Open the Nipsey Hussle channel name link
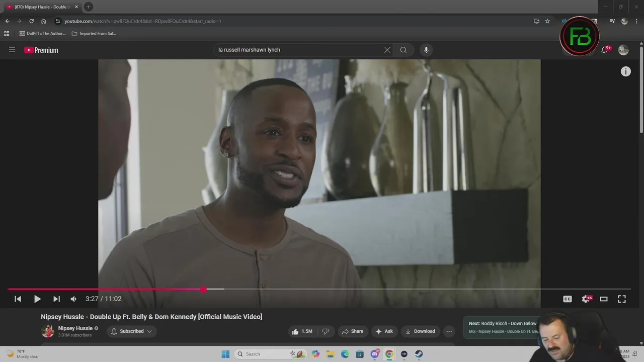The height and width of the screenshot is (362, 644). (x=75, y=328)
